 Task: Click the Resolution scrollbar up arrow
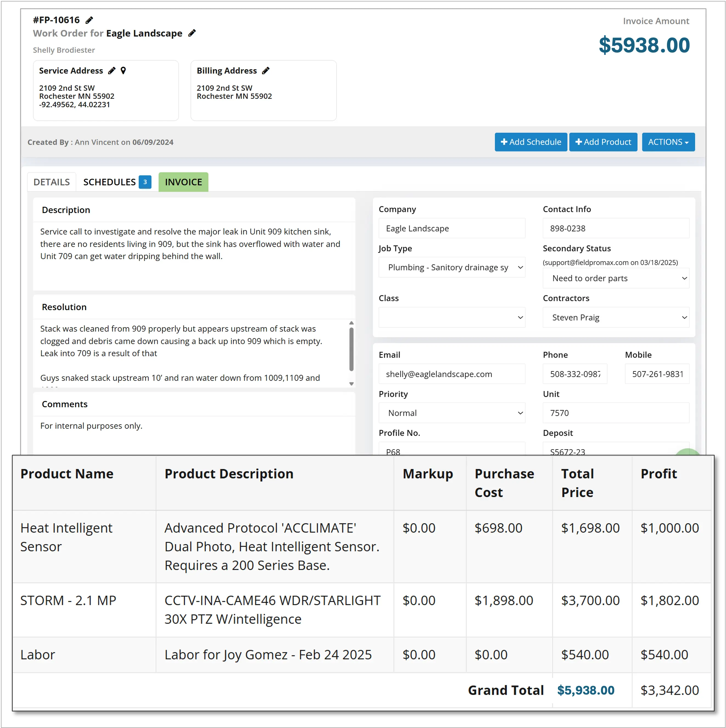pyautogui.click(x=351, y=323)
